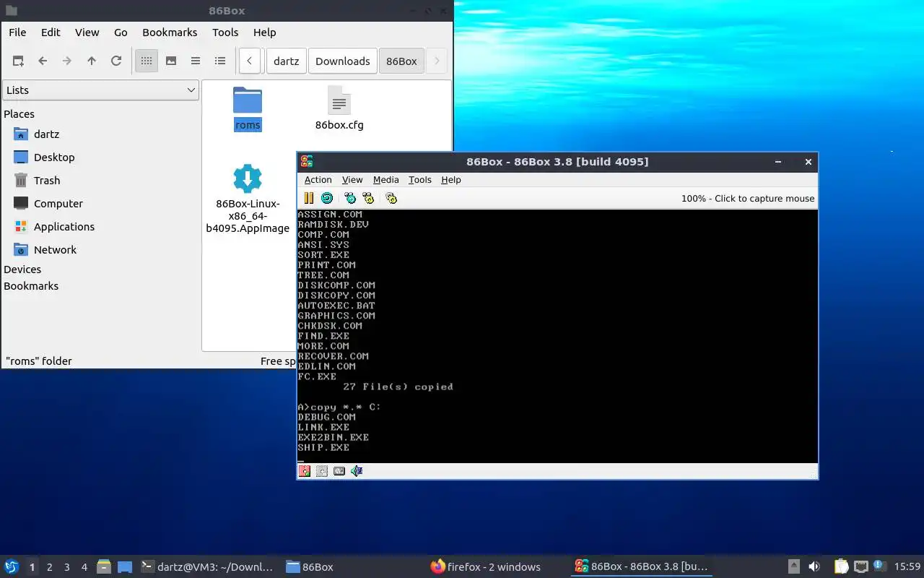924x578 pixels.
Task: Go back in file manager
Action: (43, 61)
